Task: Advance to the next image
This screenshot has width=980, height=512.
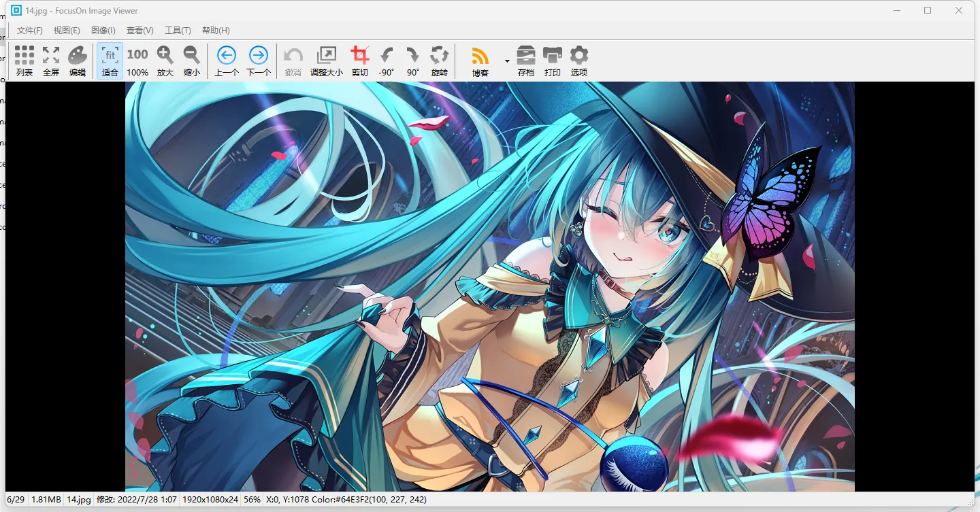Action: pyautogui.click(x=258, y=60)
